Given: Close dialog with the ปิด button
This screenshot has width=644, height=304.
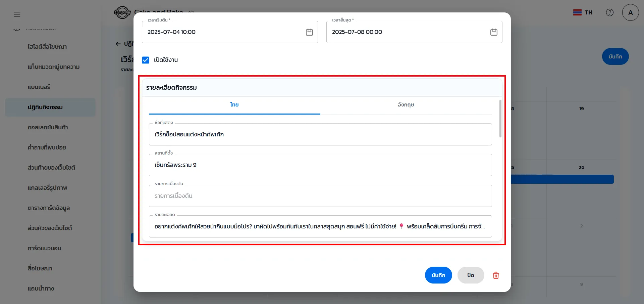Looking at the screenshot, I should 471,275.
